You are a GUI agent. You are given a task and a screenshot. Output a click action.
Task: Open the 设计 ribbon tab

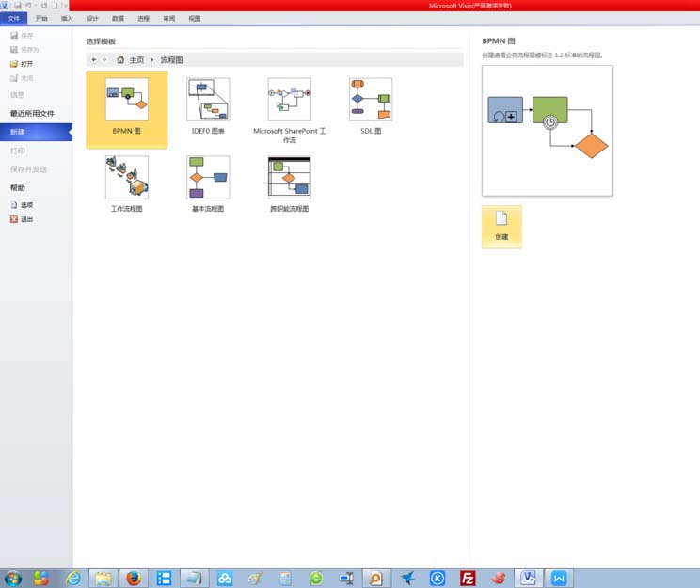click(92, 18)
